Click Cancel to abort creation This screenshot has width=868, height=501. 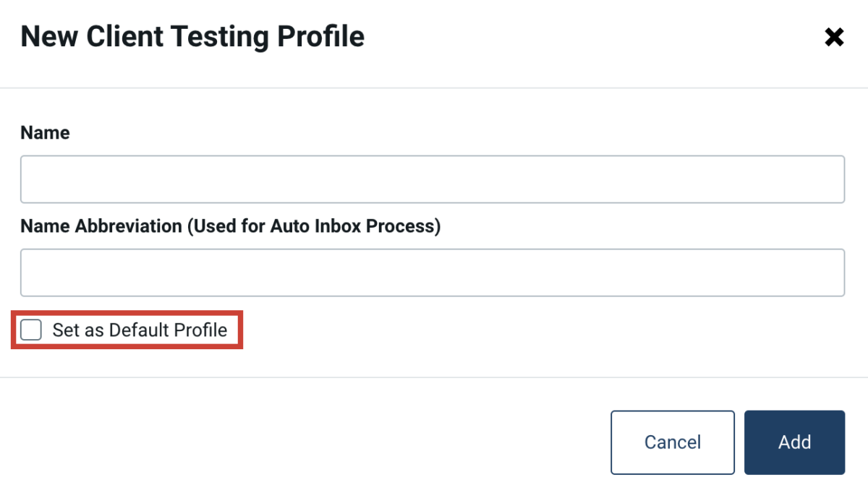[672, 442]
